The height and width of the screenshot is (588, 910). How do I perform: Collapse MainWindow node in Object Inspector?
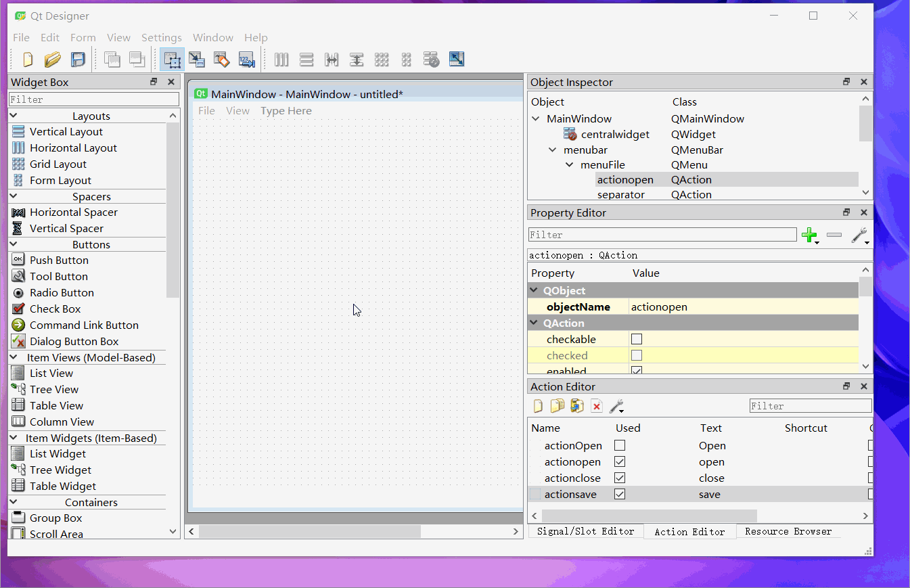coord(536,118)
